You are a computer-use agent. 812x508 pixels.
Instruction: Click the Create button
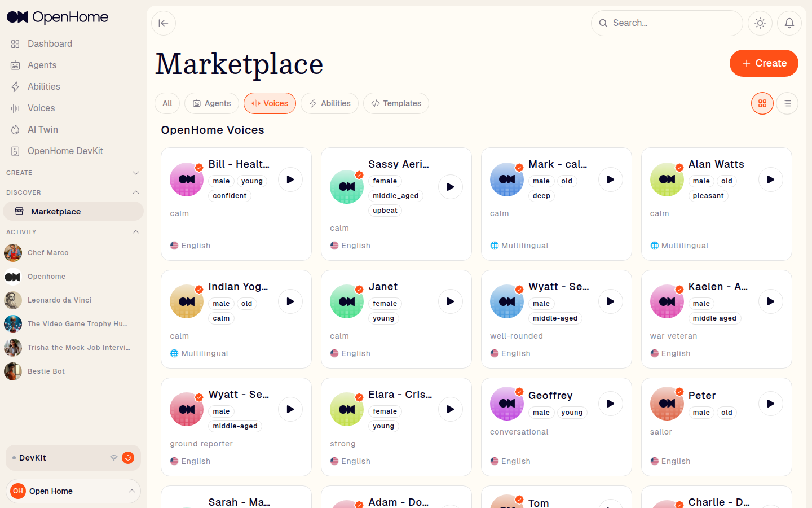point(764,63)
